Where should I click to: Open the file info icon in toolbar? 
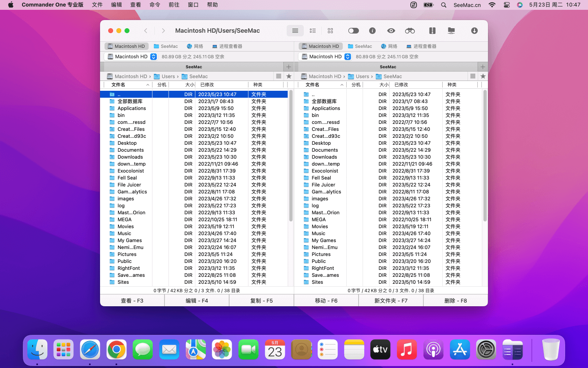tap(372, 31)
